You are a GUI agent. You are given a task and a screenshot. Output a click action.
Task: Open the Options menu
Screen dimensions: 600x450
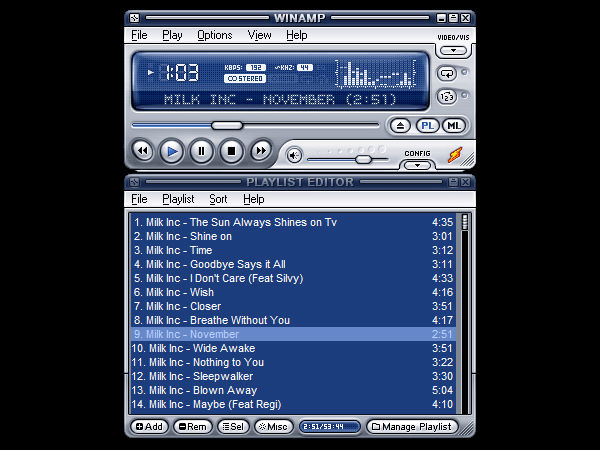point(215,35)
